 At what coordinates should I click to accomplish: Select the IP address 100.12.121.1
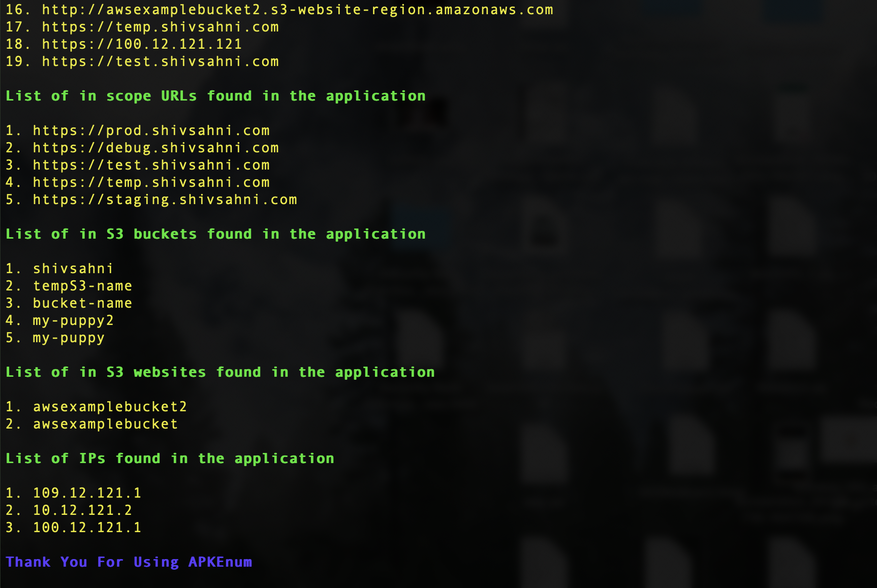[x=87, y=528]
